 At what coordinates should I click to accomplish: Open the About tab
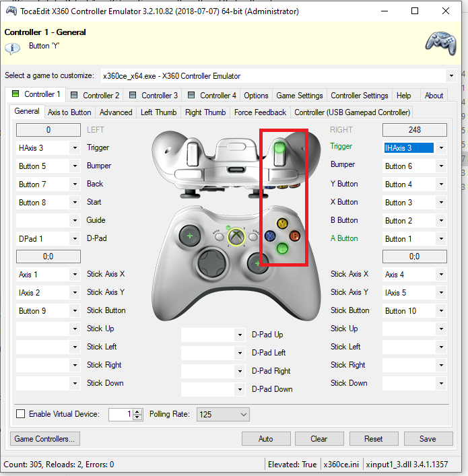[434, 96]
